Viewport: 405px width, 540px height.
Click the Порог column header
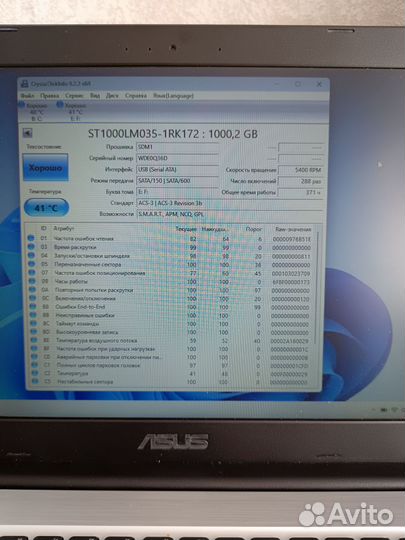pos(254,229)
